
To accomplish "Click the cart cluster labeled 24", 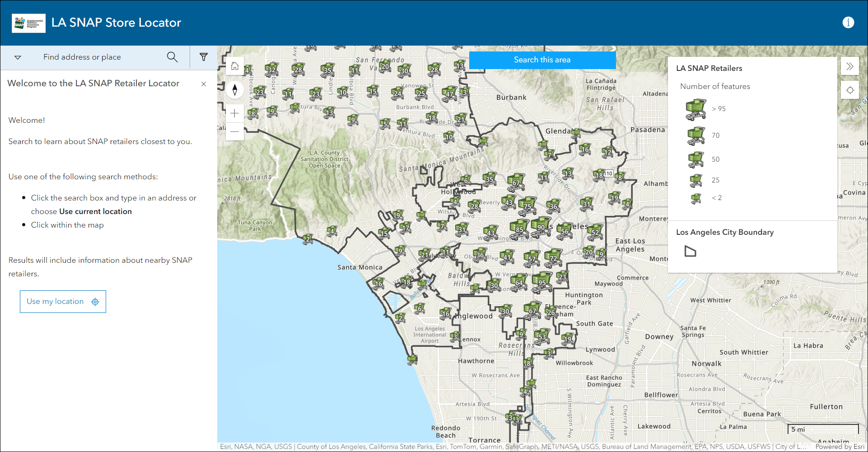I will point(397,93).
